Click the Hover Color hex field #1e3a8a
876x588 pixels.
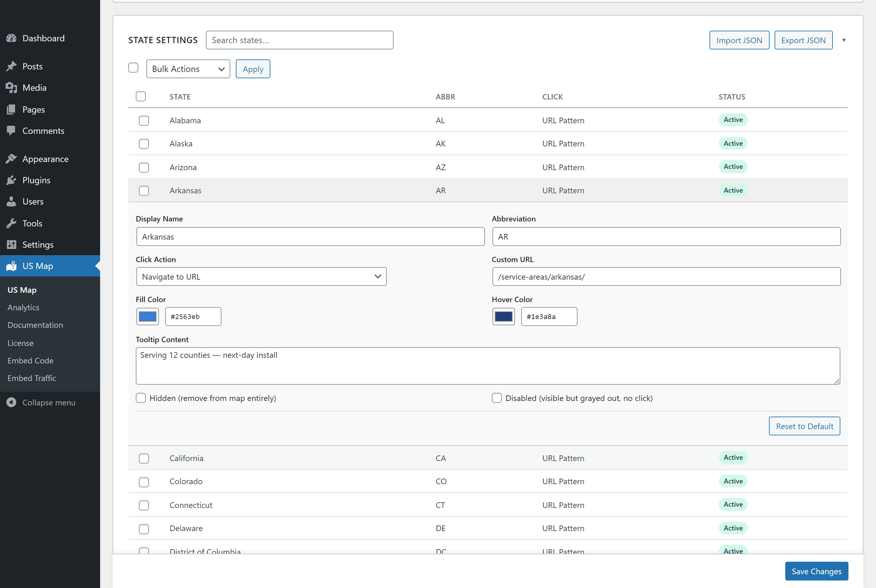549,316
